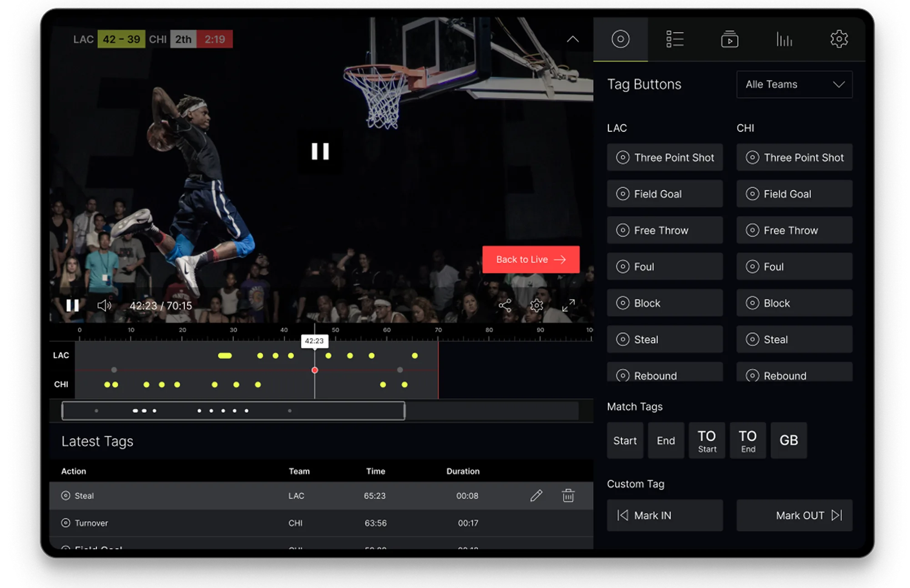This screenshot has width=910, height=588.
Task: Click the red playhead marker at 42:23
Action: (x=314, y=370)
